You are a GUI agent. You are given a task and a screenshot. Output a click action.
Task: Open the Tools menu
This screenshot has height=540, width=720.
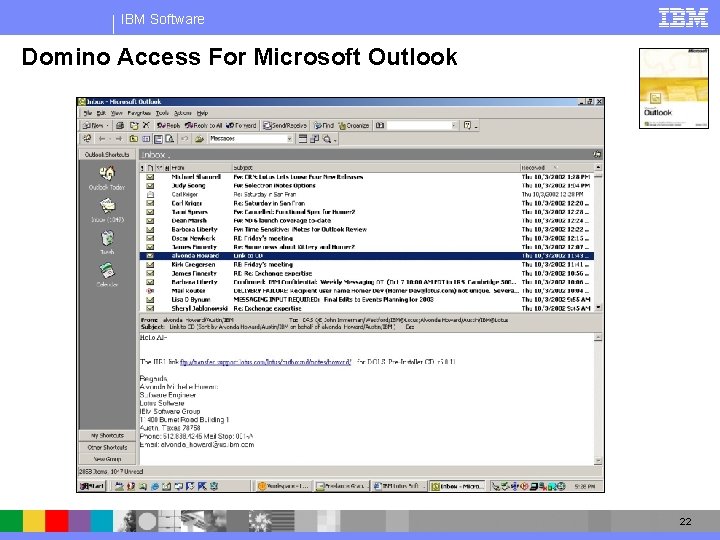tap(162, 113)
